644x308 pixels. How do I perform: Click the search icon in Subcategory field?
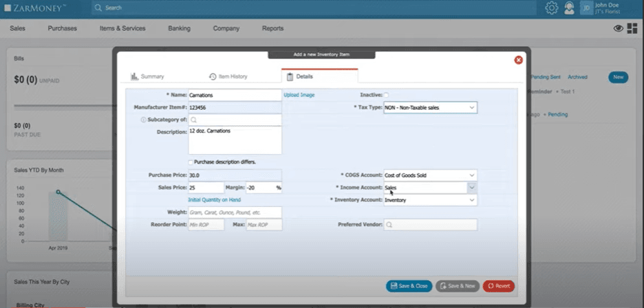(194, 120)
